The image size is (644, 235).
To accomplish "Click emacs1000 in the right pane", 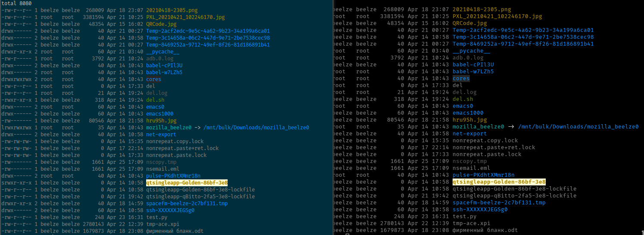I will 468,113.
